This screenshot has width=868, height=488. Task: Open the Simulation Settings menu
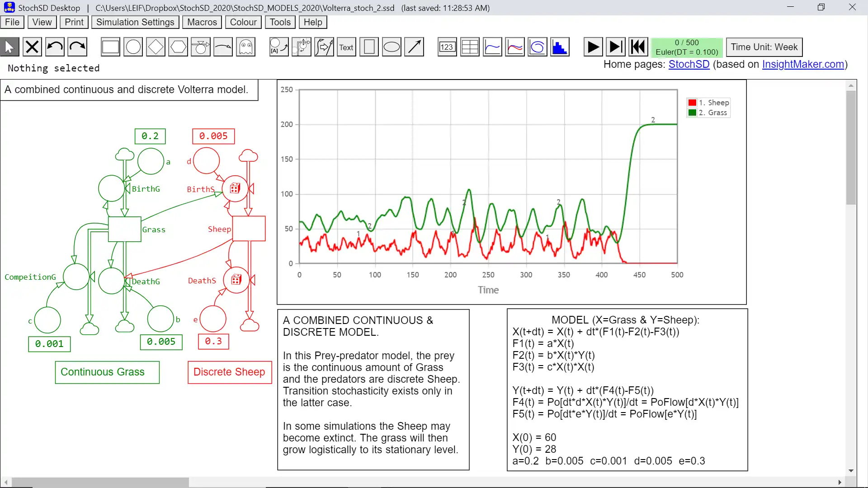coord(135,22)
